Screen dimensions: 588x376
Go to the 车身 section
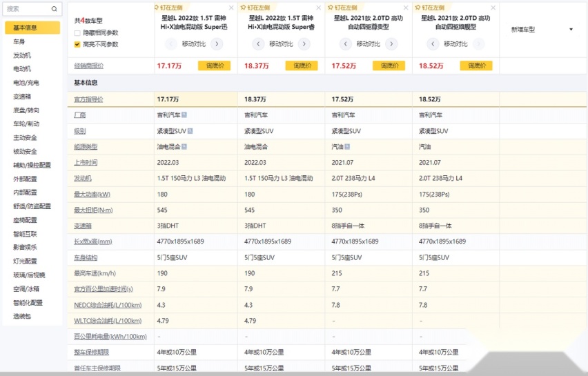point(19,41)
